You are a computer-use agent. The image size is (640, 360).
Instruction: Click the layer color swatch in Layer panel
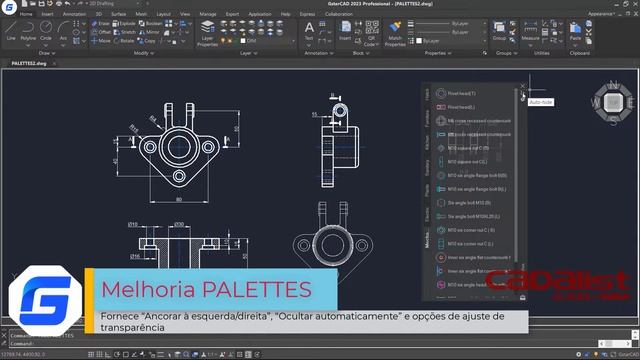[x=243, y=41]
